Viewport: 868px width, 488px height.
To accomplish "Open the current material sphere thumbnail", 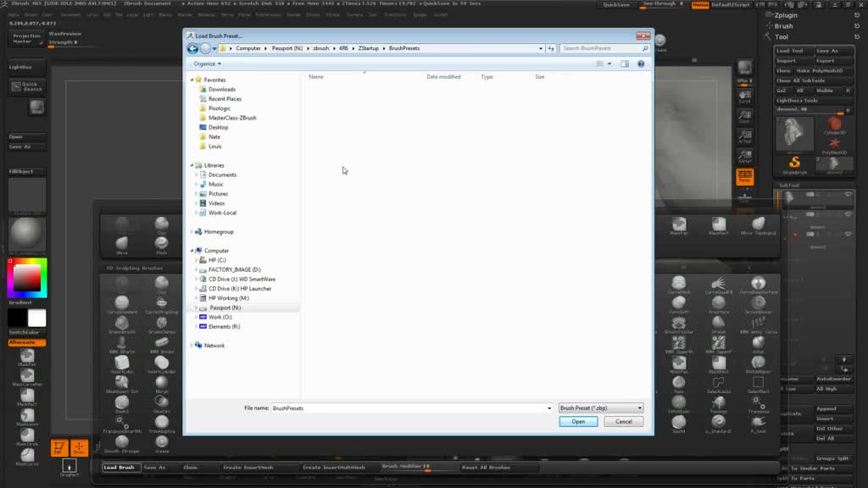I will 26,234.
